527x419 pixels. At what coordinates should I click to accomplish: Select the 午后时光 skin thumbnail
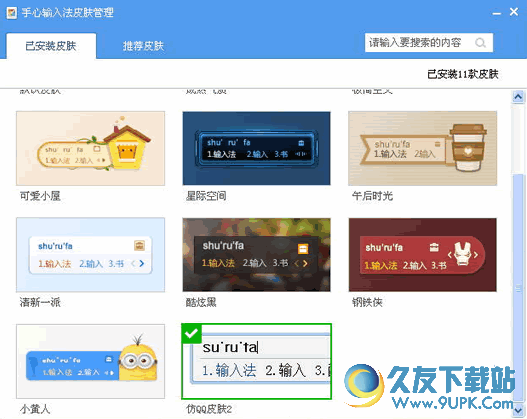tap(422, 148)
